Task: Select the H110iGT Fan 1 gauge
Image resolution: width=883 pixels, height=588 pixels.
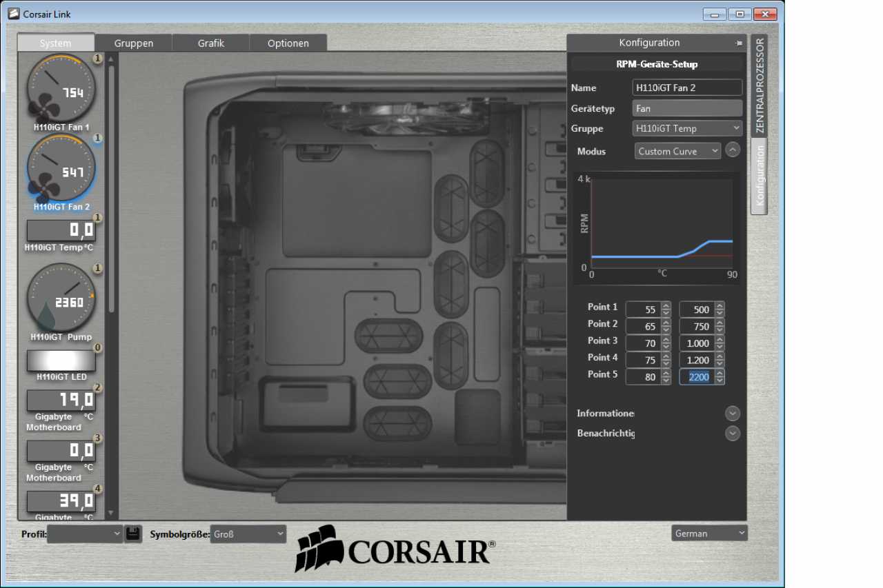Action: pos(61,88)
